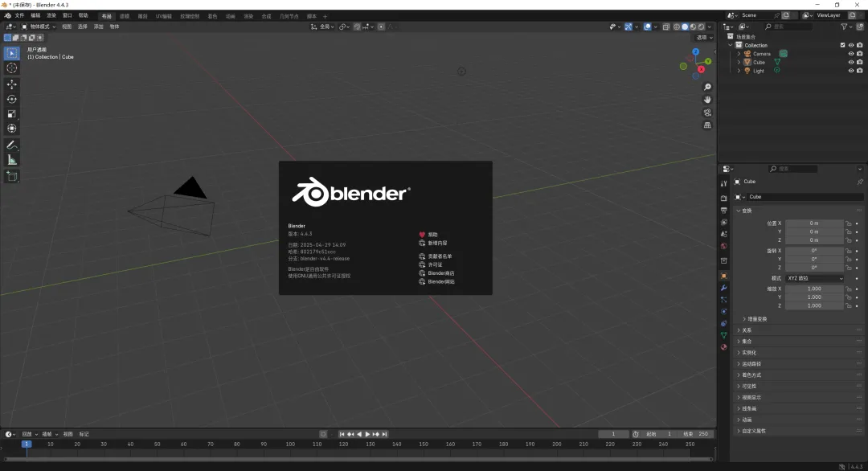Open the 文件 (File) menu
The height and width of the screenshot is (471, 868).
(x=19, y=15)
